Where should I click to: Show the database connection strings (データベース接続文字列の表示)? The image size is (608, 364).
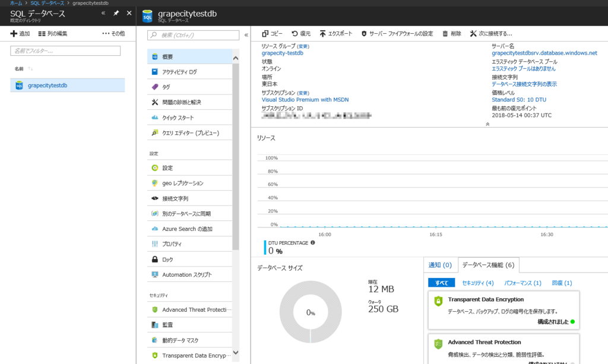tap(524, 84)
